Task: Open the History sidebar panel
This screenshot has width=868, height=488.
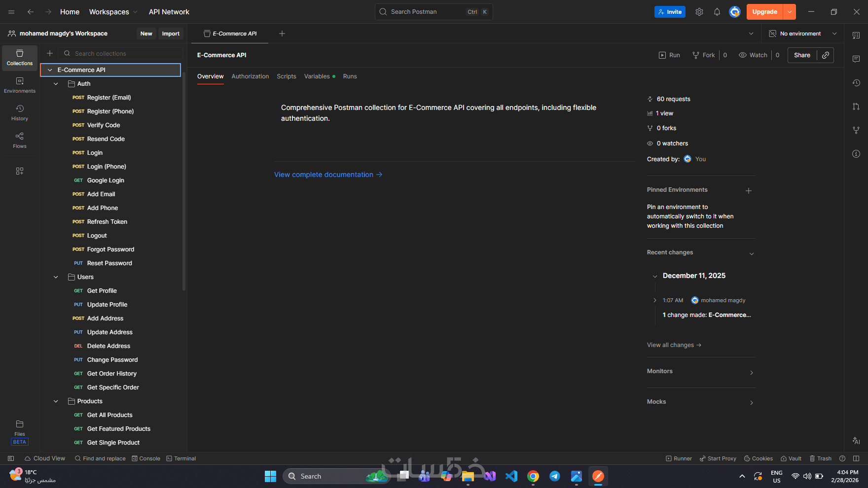Action: coord(20,113)
